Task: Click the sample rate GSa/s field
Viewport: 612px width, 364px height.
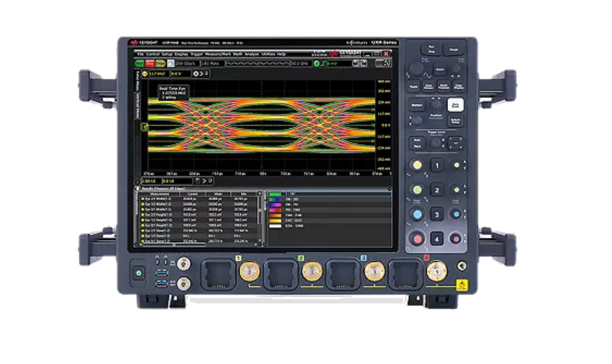Action: click(187, 63)
